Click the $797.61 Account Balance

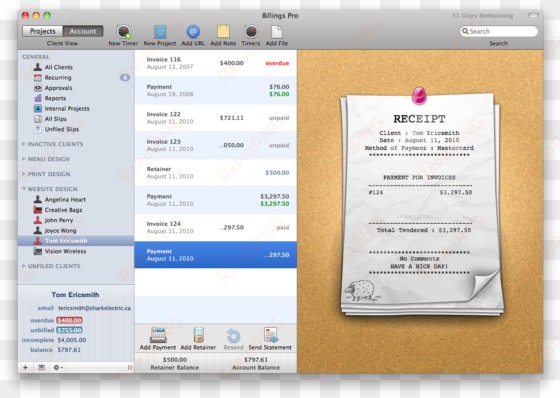coord(256,360)
